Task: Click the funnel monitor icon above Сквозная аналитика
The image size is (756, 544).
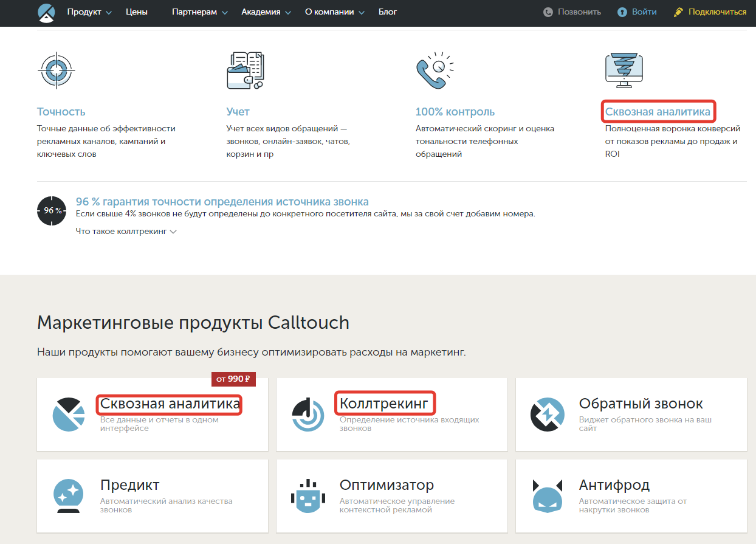Action: pyautogui.click(x=624, y=70)
